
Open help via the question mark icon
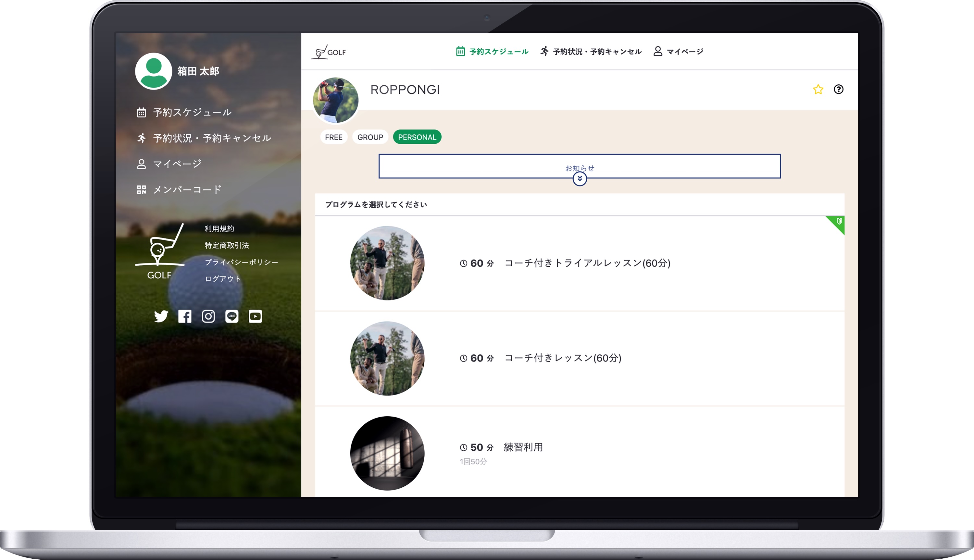tap(839, 89)
